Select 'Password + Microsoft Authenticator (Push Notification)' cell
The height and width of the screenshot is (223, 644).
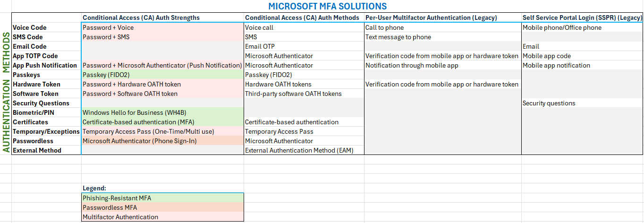click(x=162, y=65)
